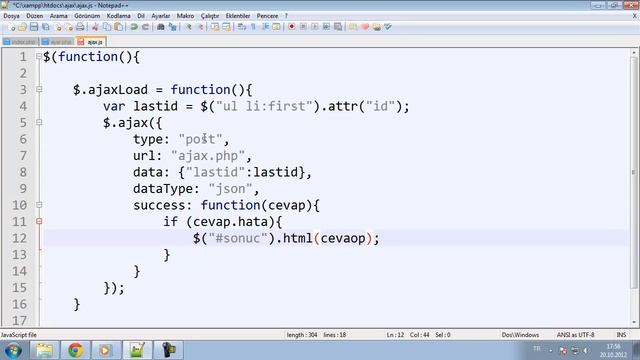Open the Eklentiler menu
The image size is (640, 360).
click(x=238, y=16)
